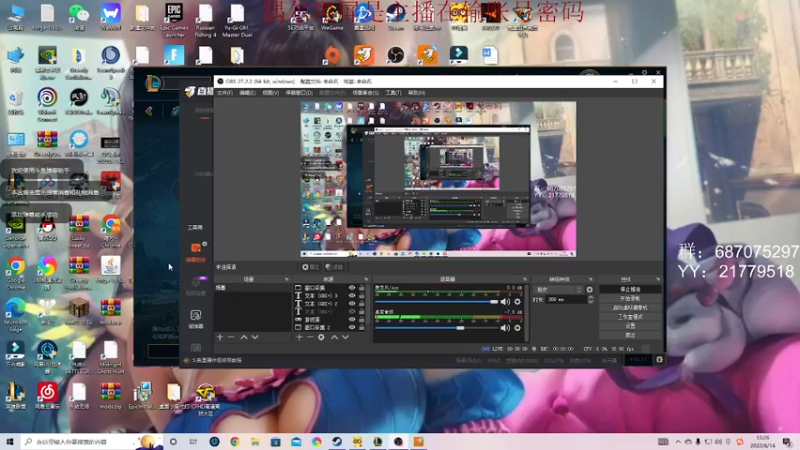Open the 麦克风/Aux audio settings gear
Screen dimensions: 800x450
tap(517, 302)
